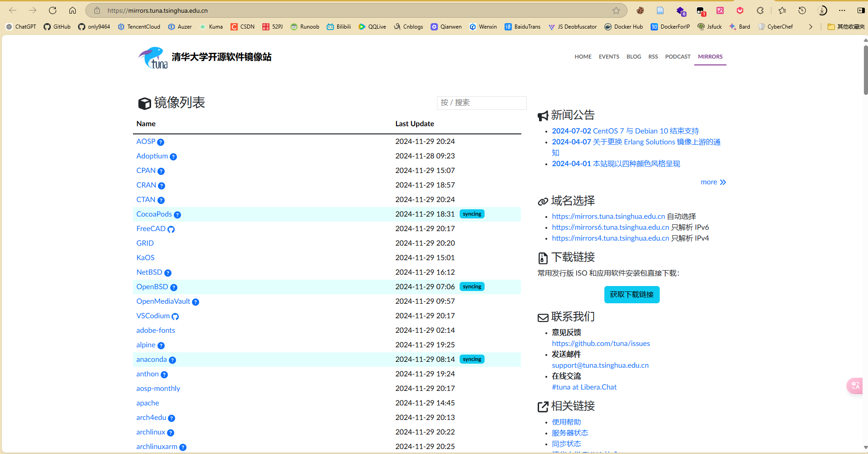868x454 pixels.
Task: Click the browser back arrow
Action: [13, 10]
